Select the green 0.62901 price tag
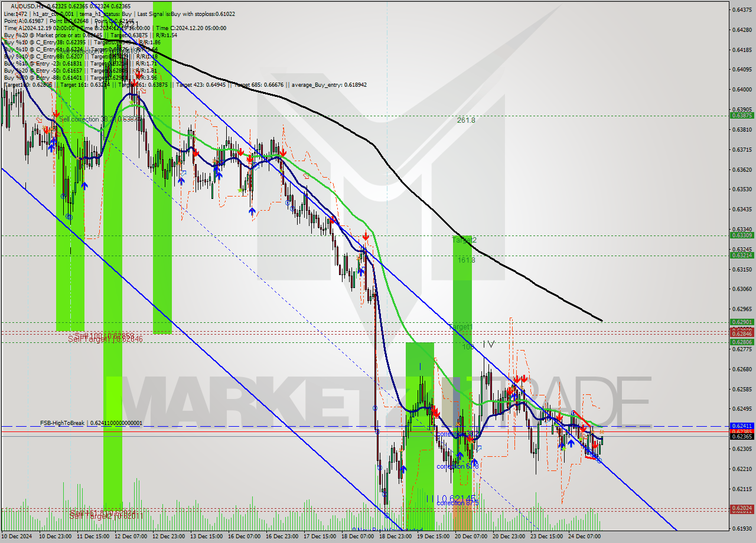Screen dimensions: 756x543 [742, 322]
